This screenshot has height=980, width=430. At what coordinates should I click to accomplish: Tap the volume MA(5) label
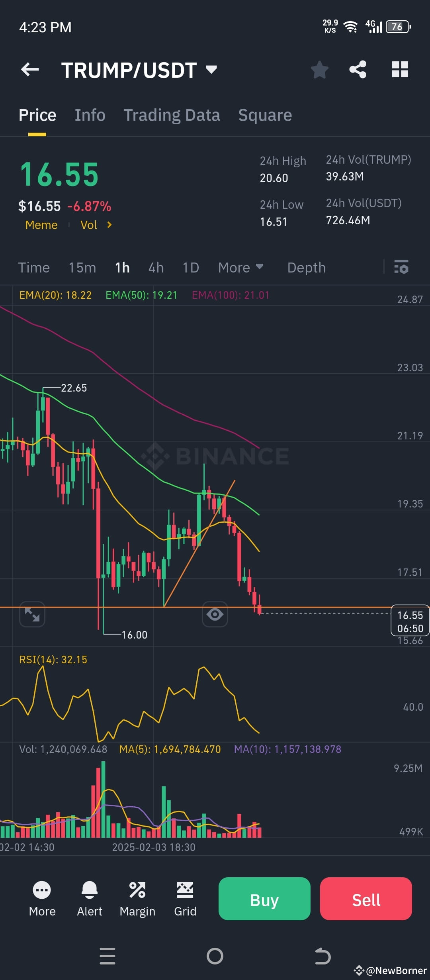click(170, 749)
